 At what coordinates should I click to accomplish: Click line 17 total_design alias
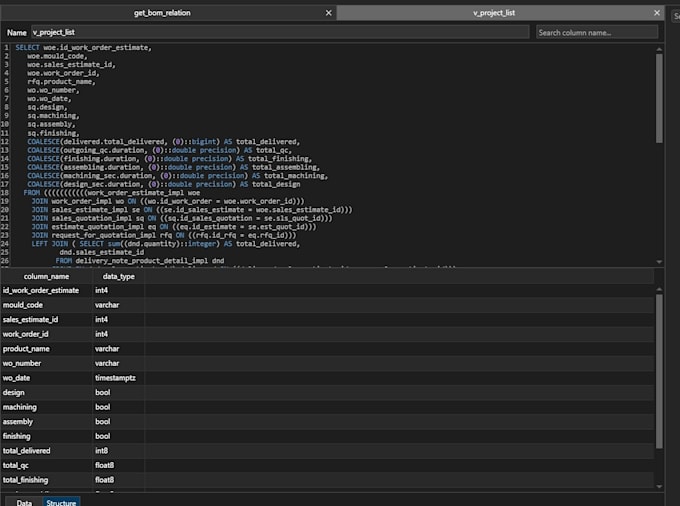276,184
